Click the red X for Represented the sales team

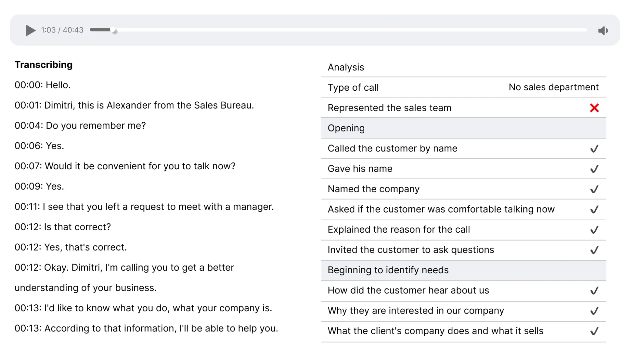(594, 108)
